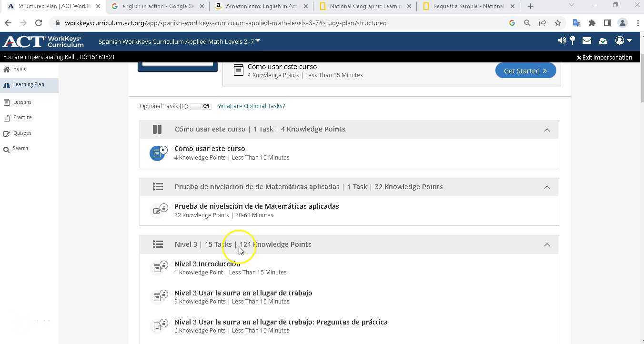Image resolution: width=644 pixels, height=344 pixels.
Task: Open the What are Optional Tasks link
Action: tap(251, 106)
